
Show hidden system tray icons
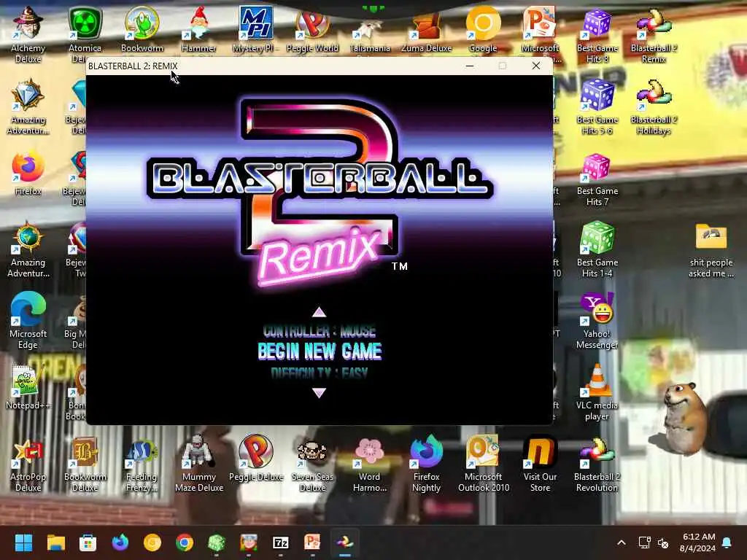(x=622, y=542)
